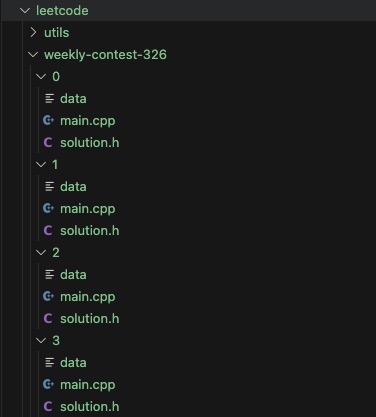Click the C header icon of solution.h in folder 0
Image resolution: width=376 pixels, height=417 pixels.
tap(48, 143)
